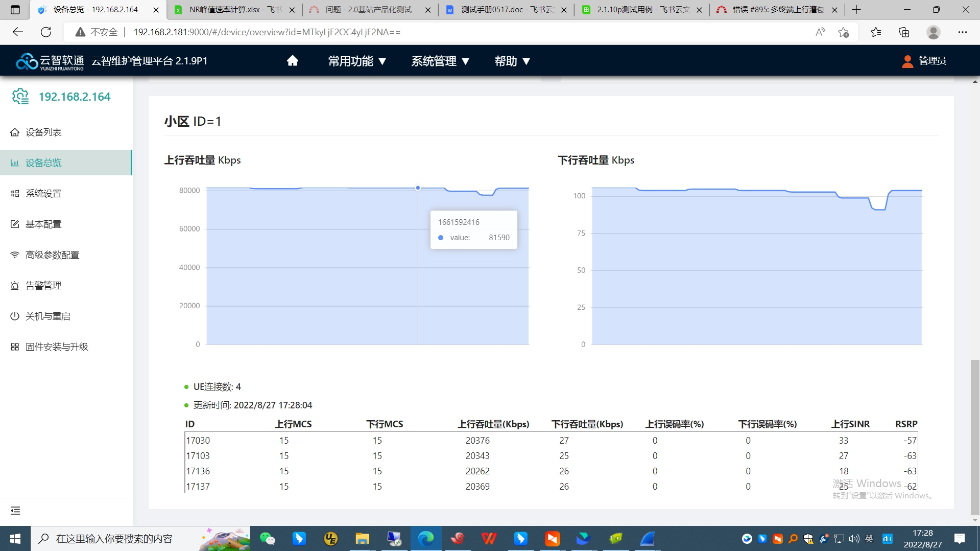
Task: Open the Windows notification center
Action: coord(960,539)
